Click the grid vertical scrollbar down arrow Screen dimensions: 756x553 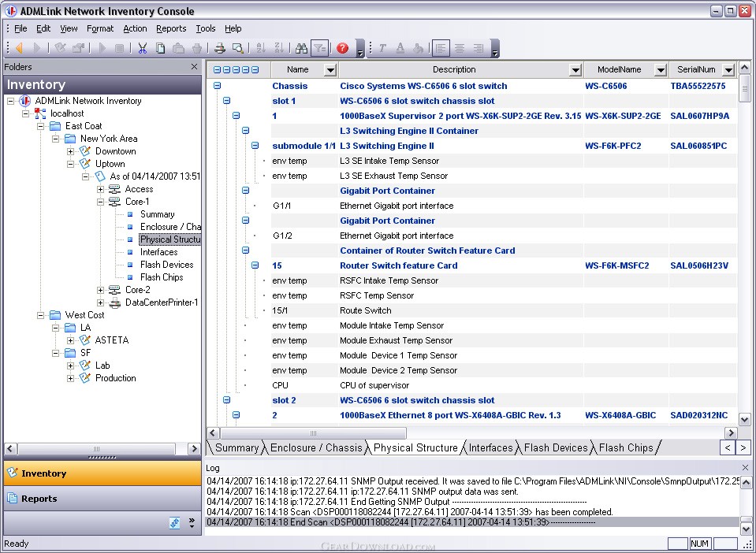(744, 419)
